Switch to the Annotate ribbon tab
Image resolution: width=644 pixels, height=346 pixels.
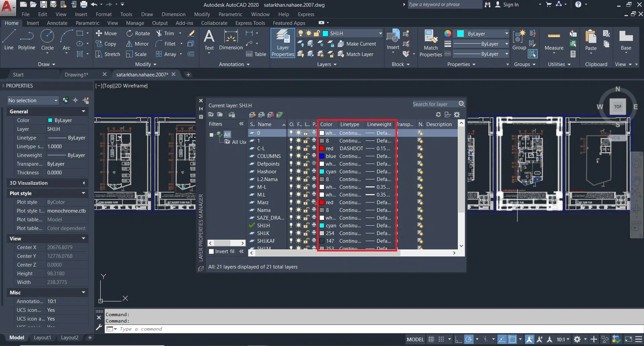[x=57, y=23]
